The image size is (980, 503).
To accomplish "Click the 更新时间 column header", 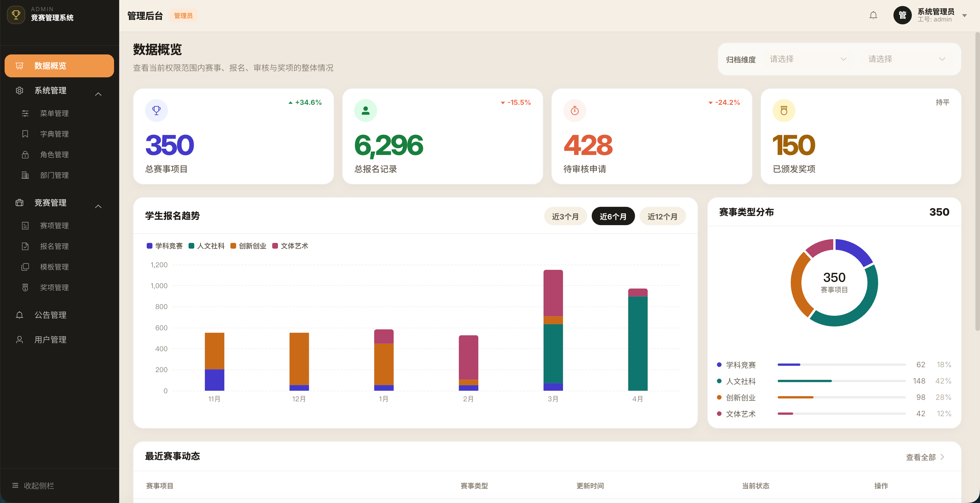I will [590, 486].
